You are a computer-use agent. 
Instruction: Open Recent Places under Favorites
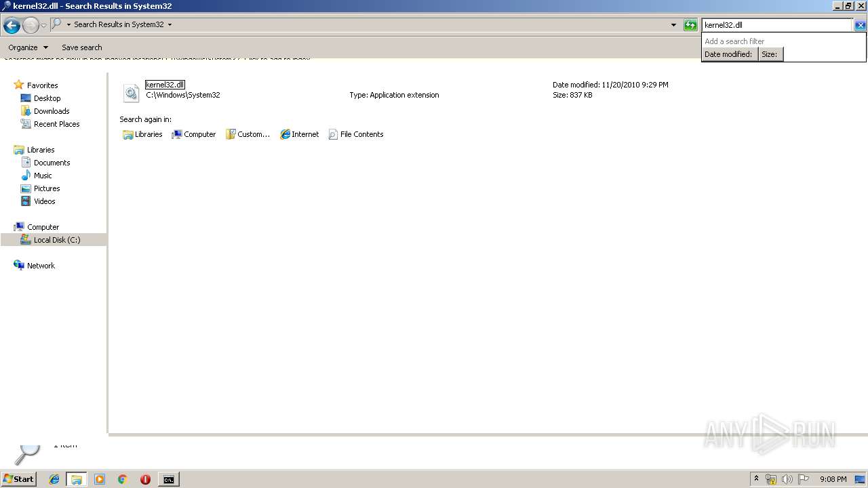pyautogui.click(x=56, y=124)
